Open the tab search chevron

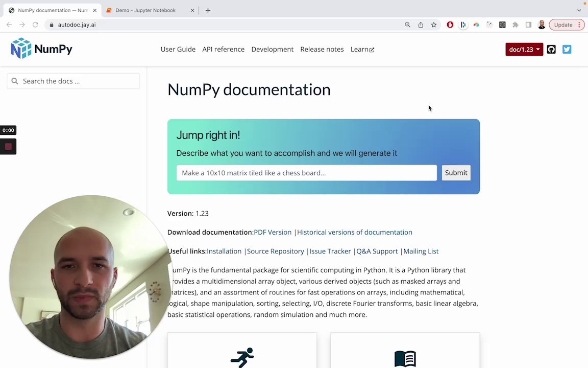pyautogui.click(x=579, y=11)
